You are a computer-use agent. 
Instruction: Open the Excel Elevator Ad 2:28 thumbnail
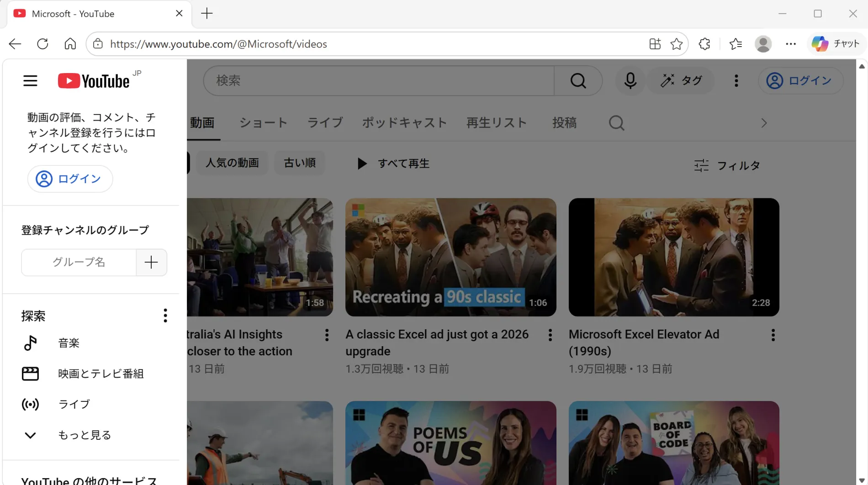tap(674, 257)
